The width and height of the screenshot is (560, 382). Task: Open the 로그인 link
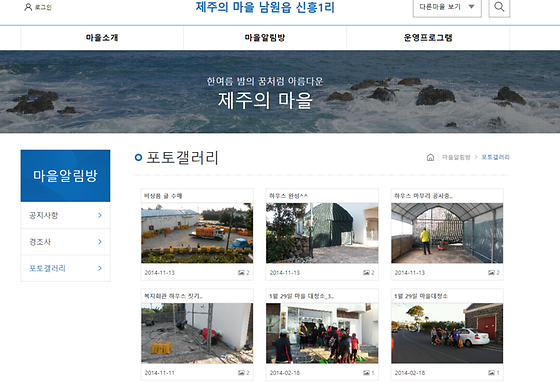(43, 7)
